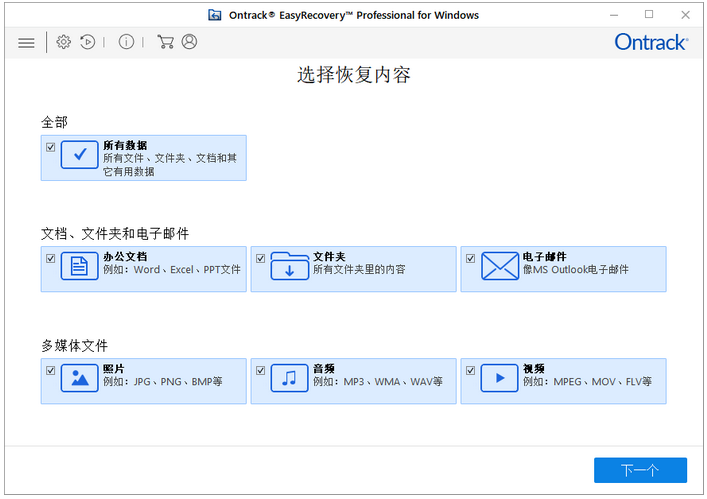Click the music note audio icon
This screenshot has height=499, width=707.
[x=289, y=378]
